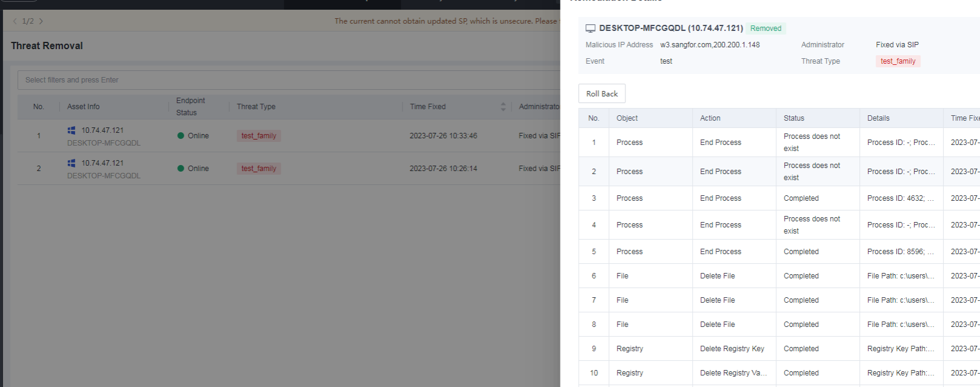The image size is (980, 387).
Task: Click test_family tag in Threat Type details
Action: click(x=898, y=61)
